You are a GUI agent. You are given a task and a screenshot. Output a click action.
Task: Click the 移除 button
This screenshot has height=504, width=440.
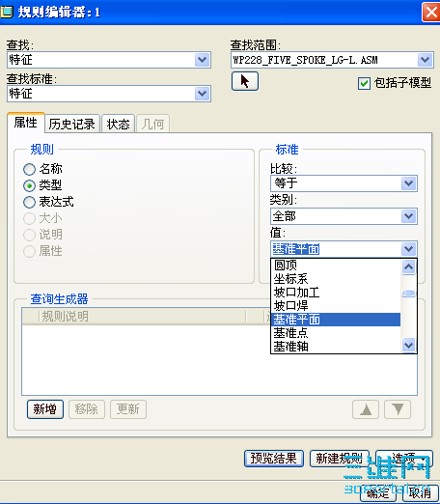pyautogui.click(x=87, y=409)
